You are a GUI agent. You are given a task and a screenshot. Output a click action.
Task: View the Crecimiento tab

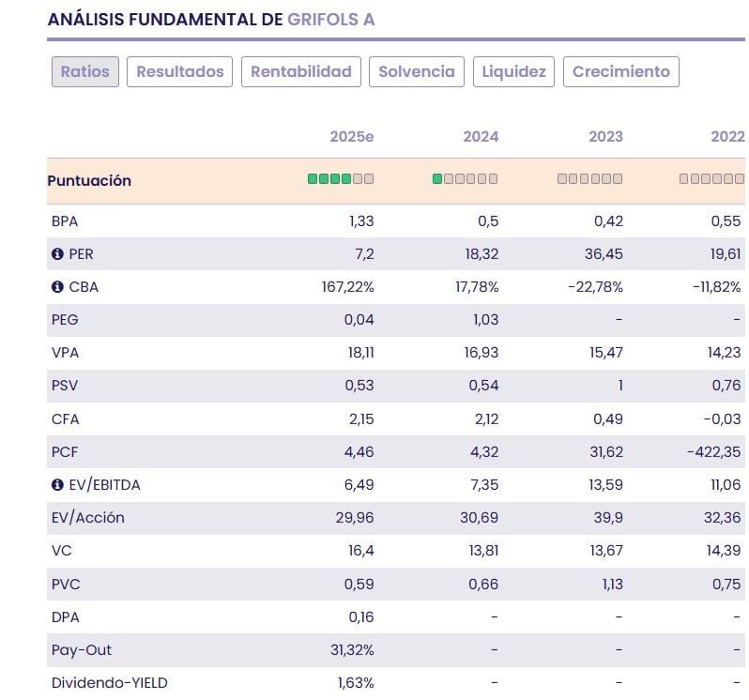click(621, 71)
